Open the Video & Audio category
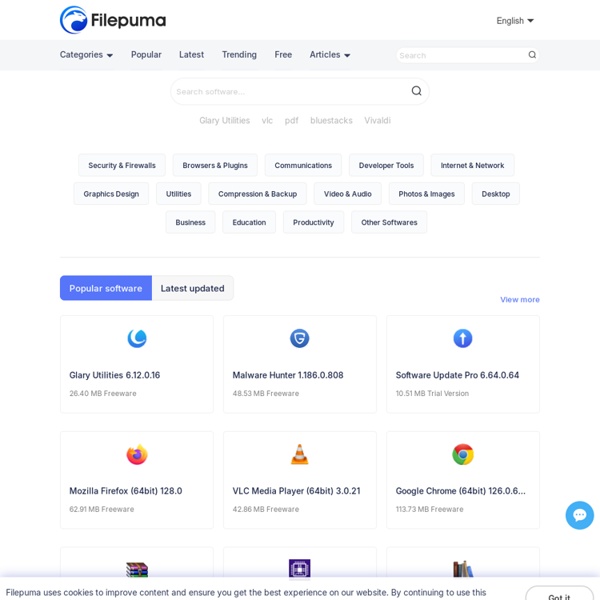This screenshot has height=600, width=600. [x=347, y=194]
